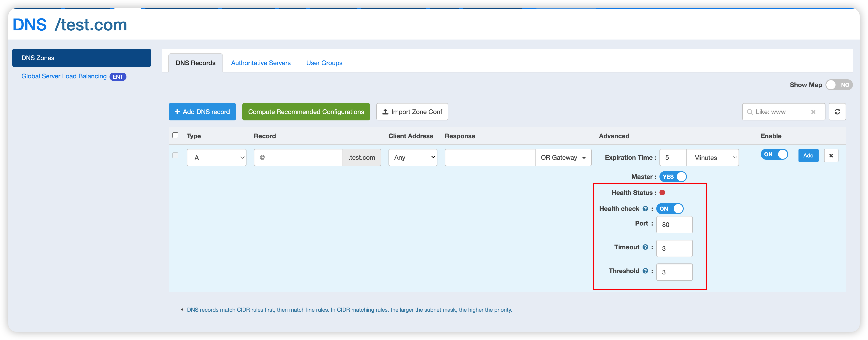
Task: Click the Advanced column header
Action: 614,136
